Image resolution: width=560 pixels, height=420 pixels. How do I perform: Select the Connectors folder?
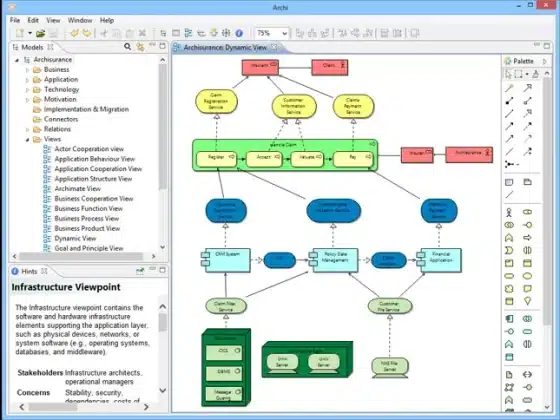[x=61, y=119]
